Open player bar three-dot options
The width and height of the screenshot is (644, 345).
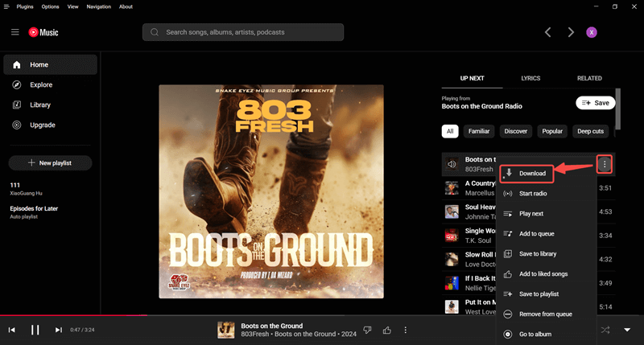pos(406,330)
